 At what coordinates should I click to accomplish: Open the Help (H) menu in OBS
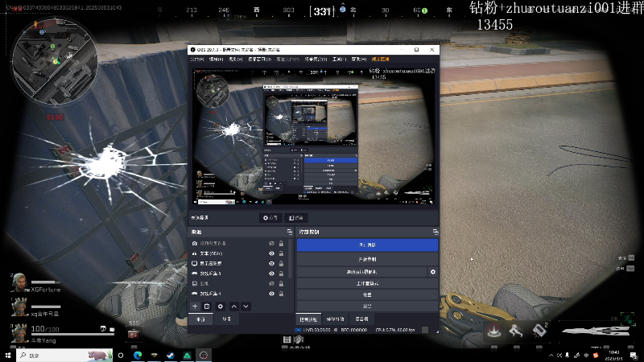tap(358, 60)
